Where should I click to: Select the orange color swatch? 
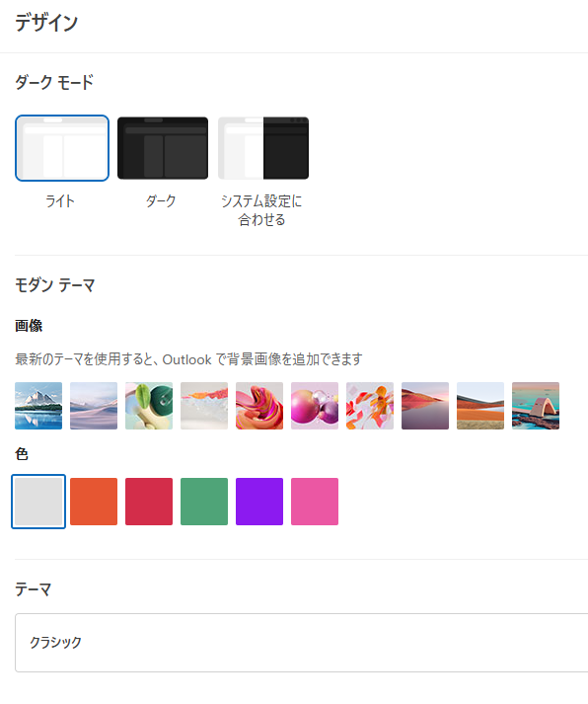94,502
